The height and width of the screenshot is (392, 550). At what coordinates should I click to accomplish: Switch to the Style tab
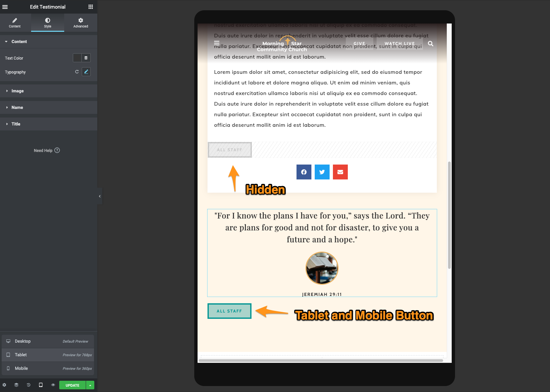coord(48,23)
